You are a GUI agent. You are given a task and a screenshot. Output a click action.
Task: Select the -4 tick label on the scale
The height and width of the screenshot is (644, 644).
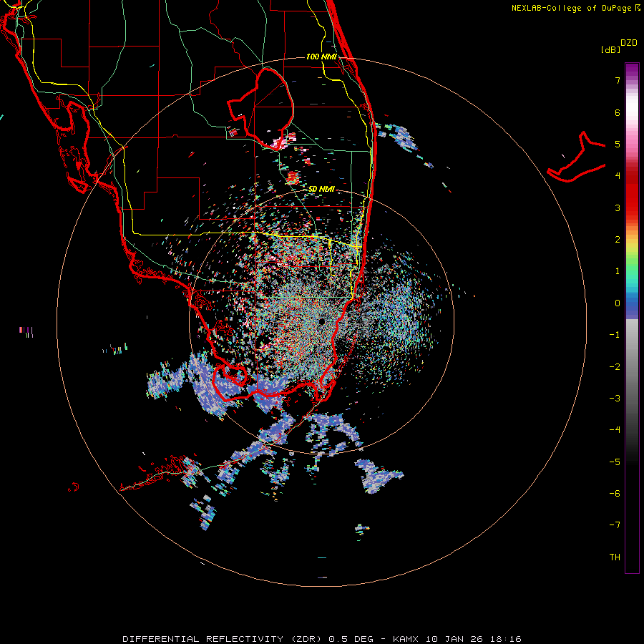[615, 430]
